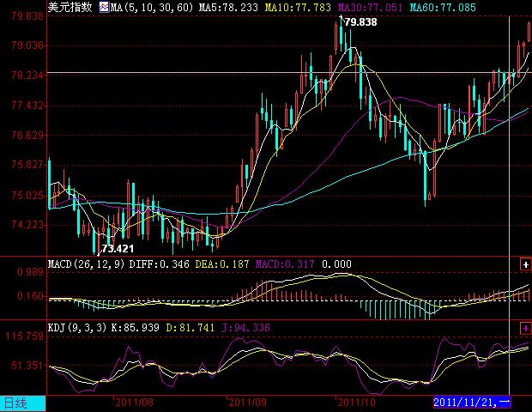Click the 51.351 KDJ axis label
This screenshot has height=412, width=532.
[27, 366]
